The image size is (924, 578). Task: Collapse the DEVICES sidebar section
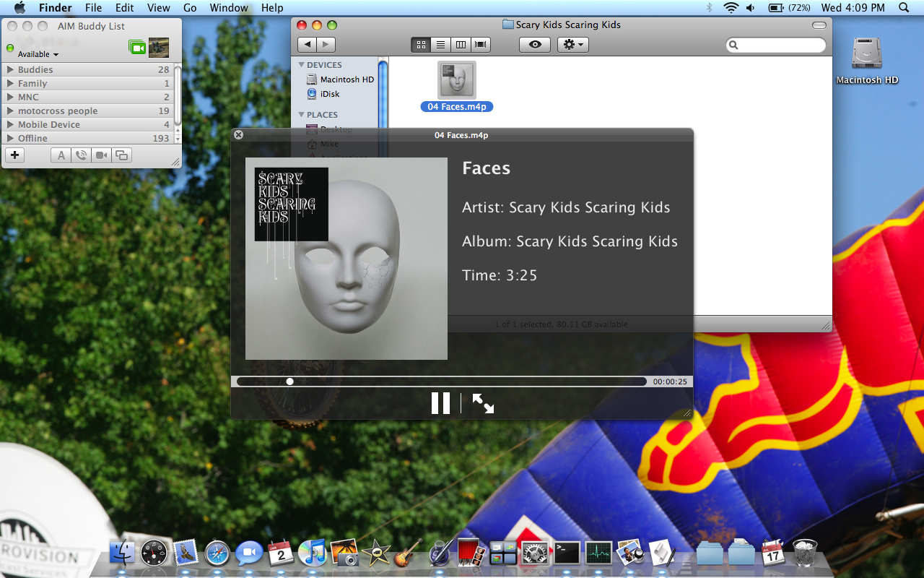pyautogui.click(x=302, y=65)
